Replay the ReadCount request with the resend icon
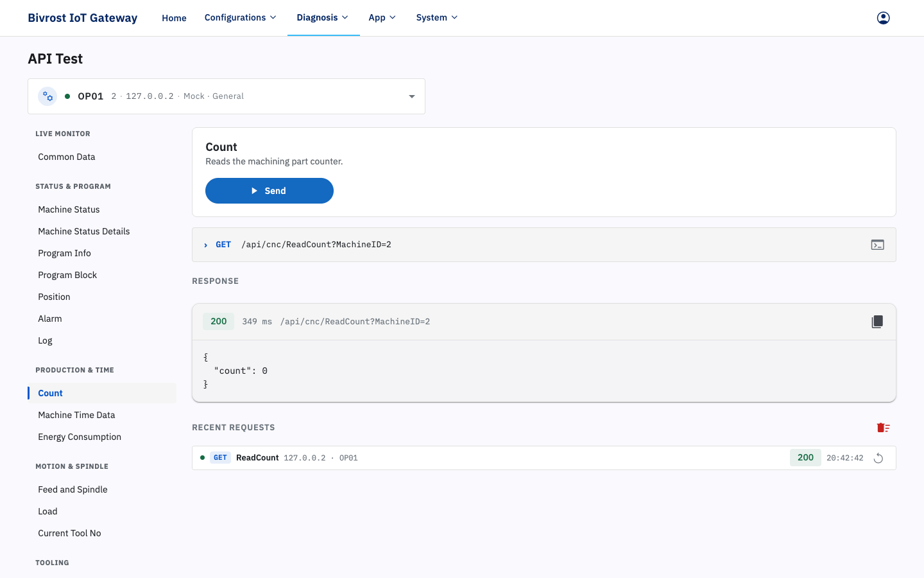The height and width of the screenshot is (578, 924). [x=878, y=458]
